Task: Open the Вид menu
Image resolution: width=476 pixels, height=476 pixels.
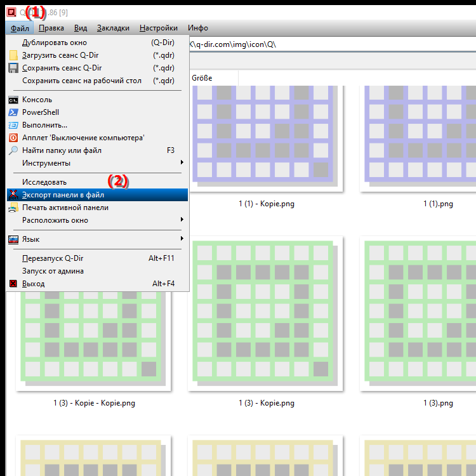Action: [81, 28]
